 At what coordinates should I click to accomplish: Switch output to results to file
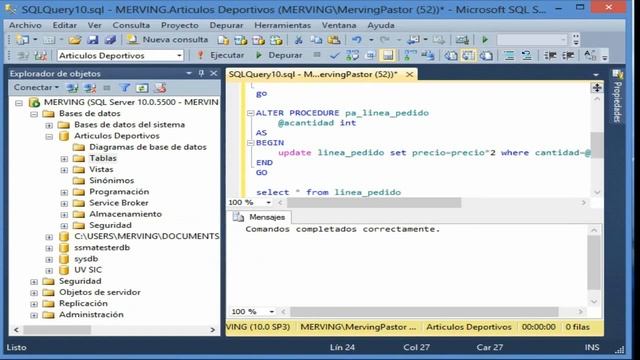click(486, 56)
